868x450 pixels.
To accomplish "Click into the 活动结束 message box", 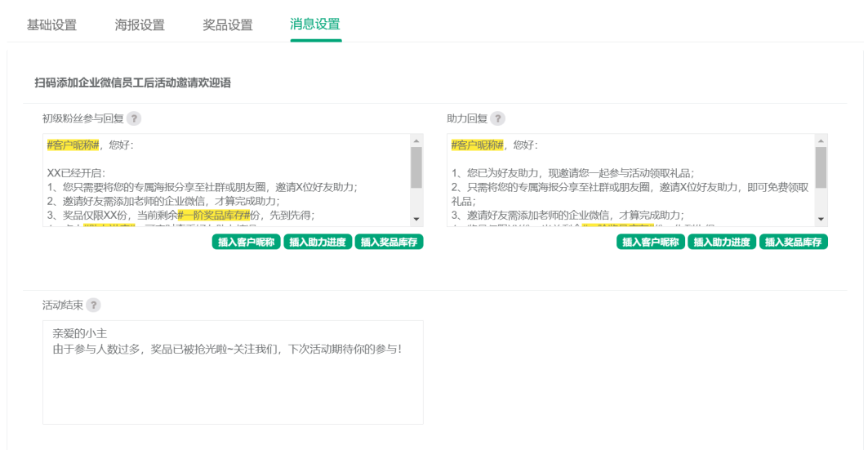I will 233,384.
